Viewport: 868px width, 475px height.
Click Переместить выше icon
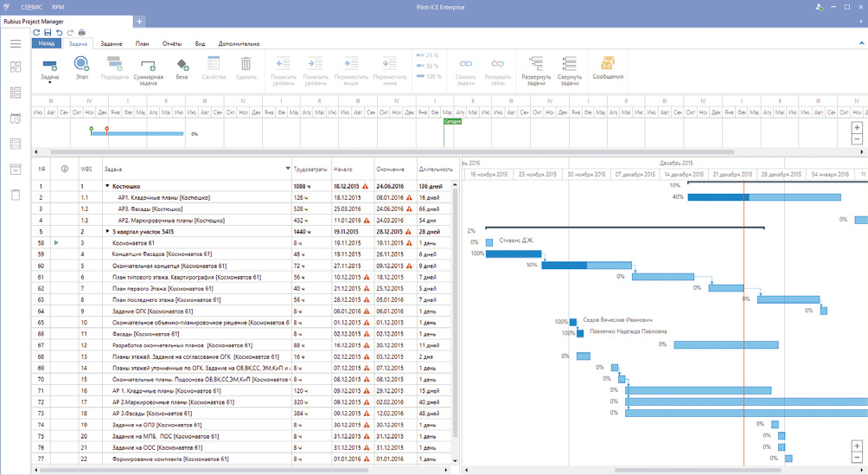pos(351,64)
